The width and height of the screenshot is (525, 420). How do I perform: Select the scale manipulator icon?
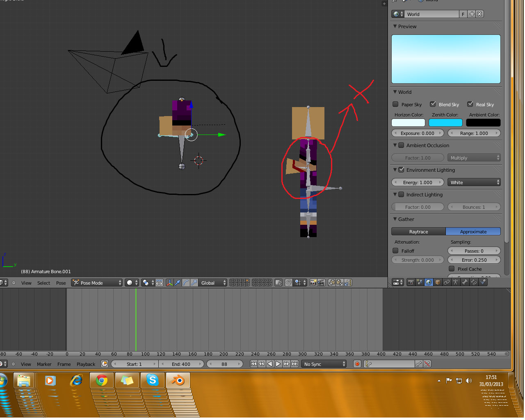[x=194, y=283]
